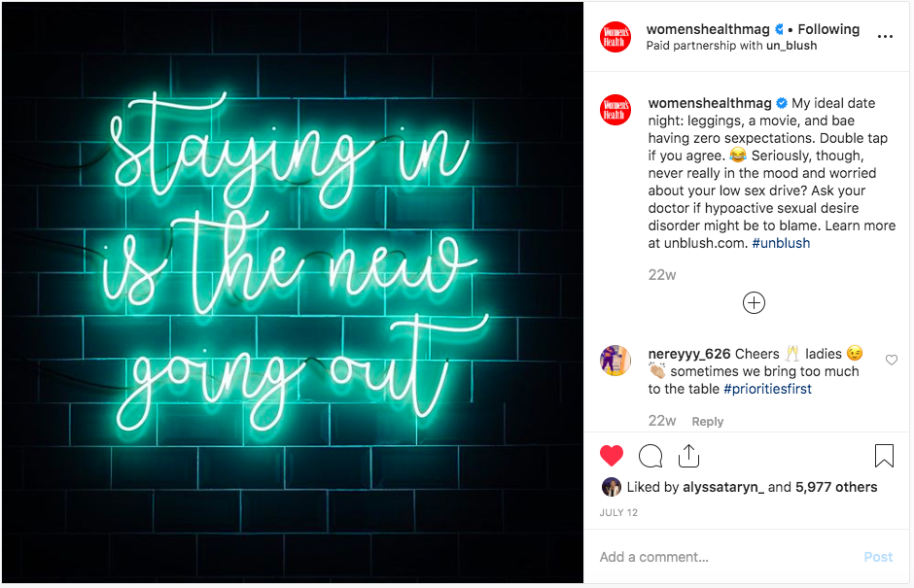Click the share post icon

click(x=688, y=455)
